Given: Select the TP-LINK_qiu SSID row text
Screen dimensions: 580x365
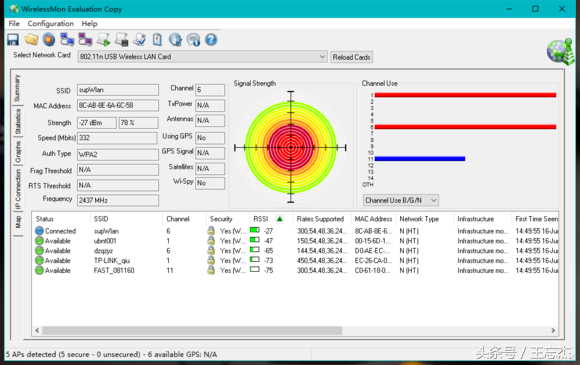Looking at the screenshot, I should pyautogui.click(x=112, y=260).
